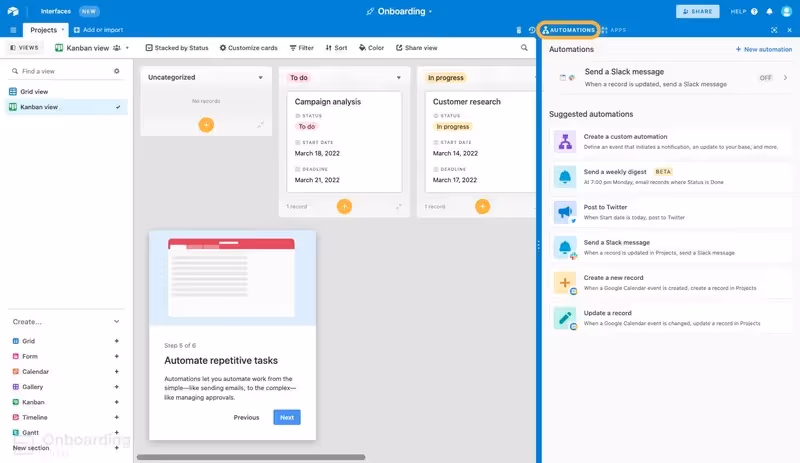Add a record to Uncategorized stack

click(x=206, y=125)
